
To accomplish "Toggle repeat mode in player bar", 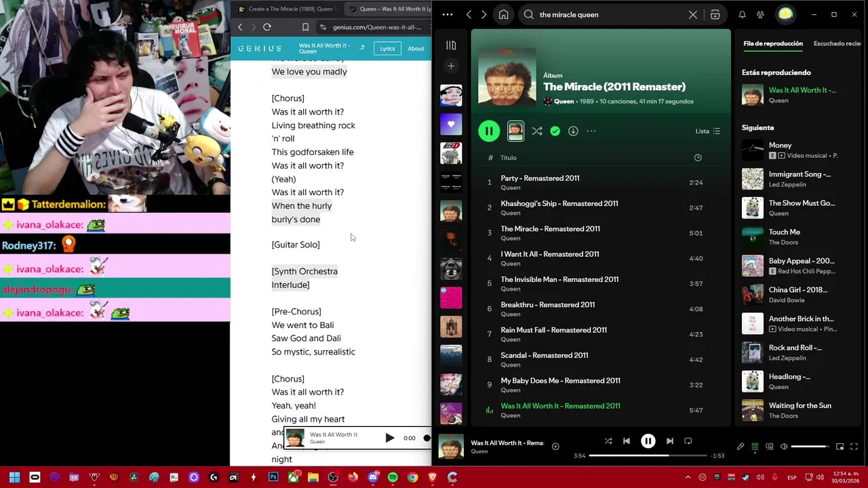I will [x=688, y=441].
